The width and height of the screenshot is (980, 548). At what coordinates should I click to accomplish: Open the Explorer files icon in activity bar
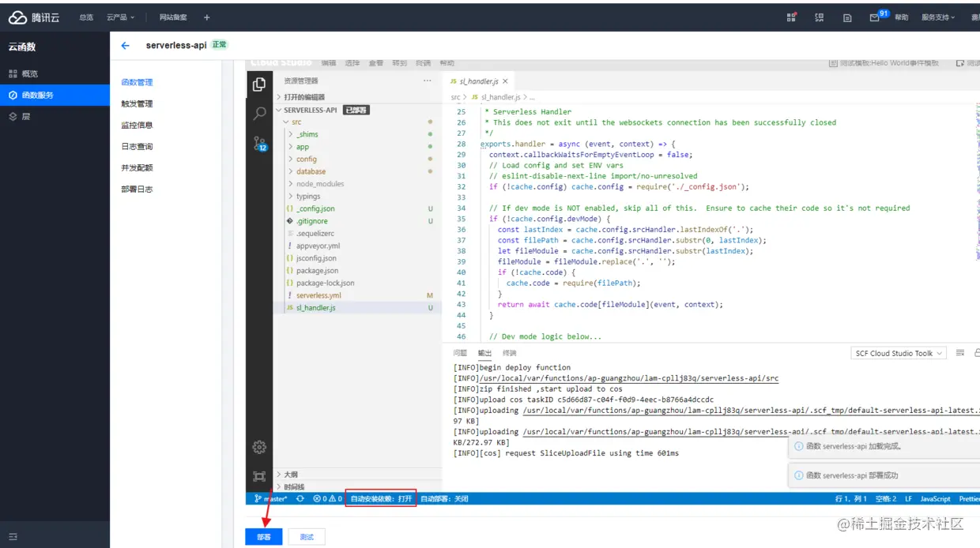click(x=258, y=84)
